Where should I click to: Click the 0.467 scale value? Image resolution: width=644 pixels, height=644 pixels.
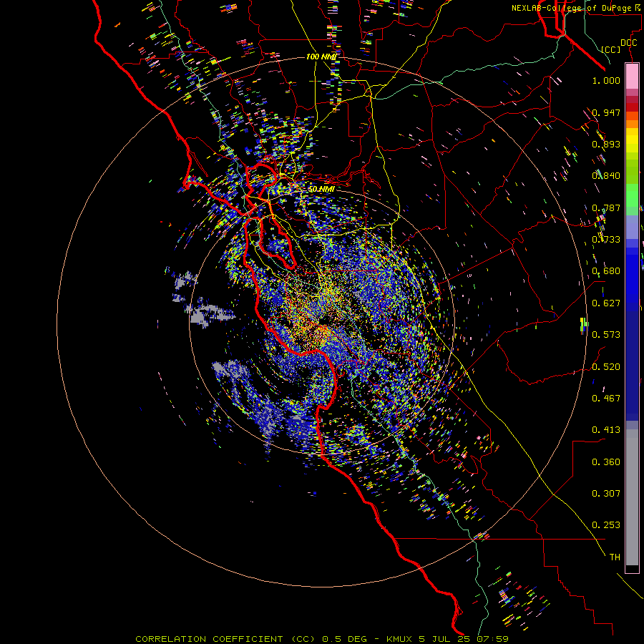606,399
